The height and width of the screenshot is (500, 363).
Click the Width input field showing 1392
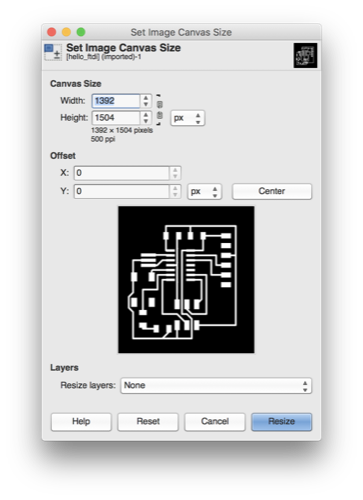[x=116, y=101]
